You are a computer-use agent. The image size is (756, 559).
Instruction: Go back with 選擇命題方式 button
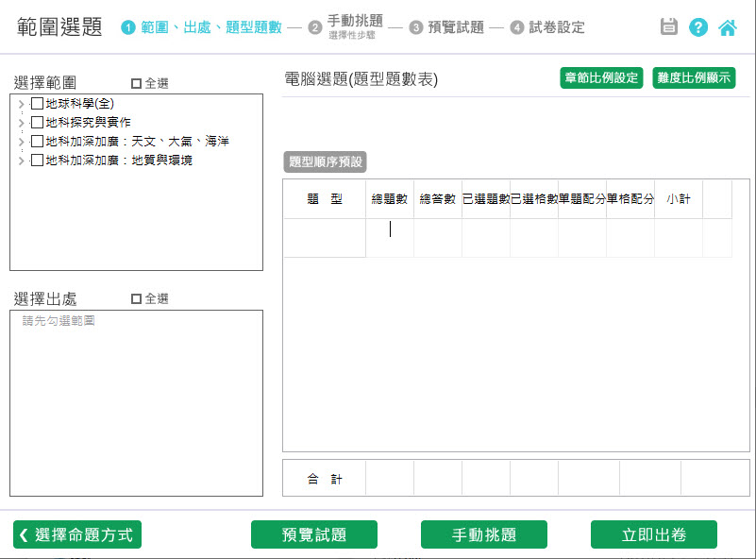point(77,534)
